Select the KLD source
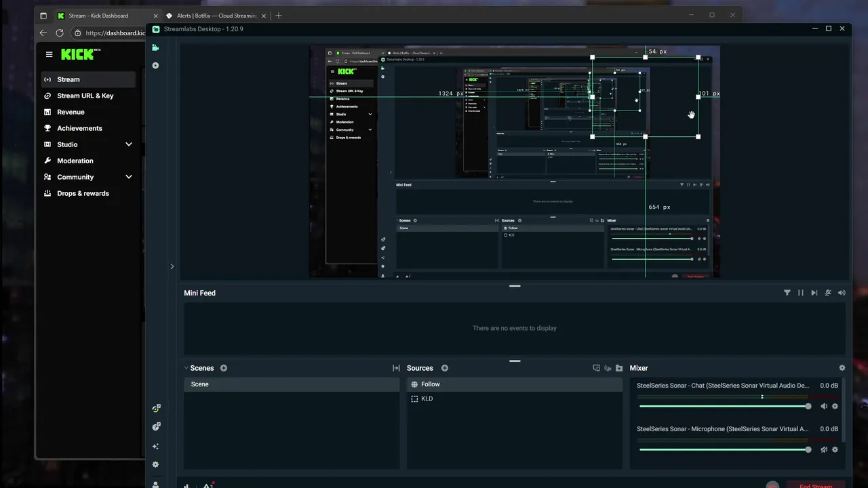This screenshot has width=868, height=488. coord(515,399)
